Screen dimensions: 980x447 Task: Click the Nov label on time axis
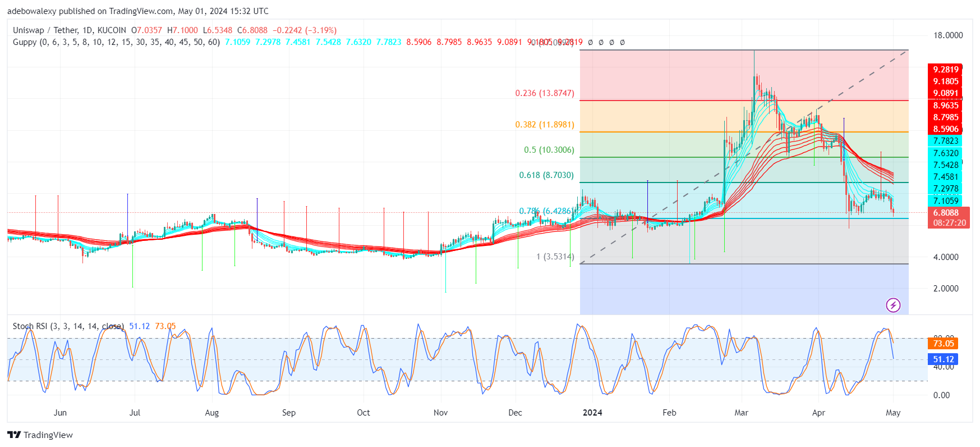coord(441,413)
